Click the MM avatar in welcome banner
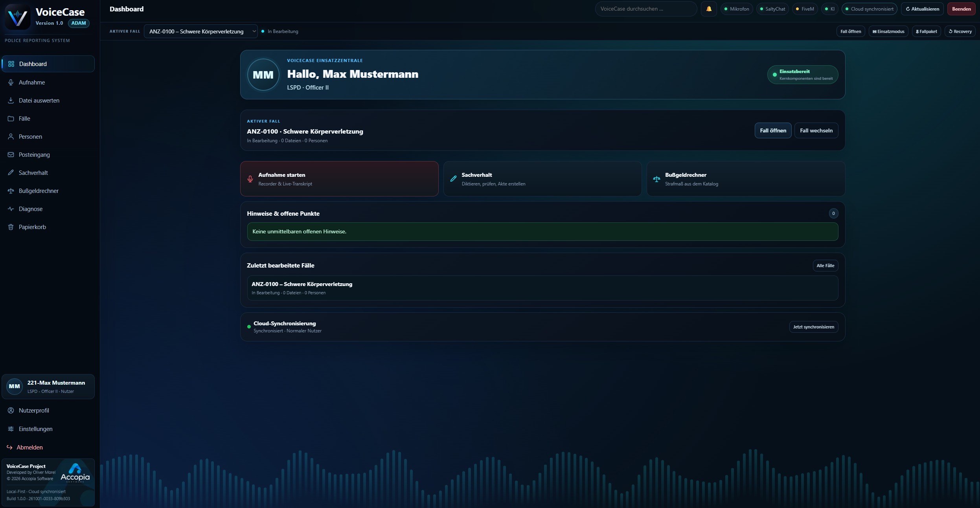 click(263, 75)
